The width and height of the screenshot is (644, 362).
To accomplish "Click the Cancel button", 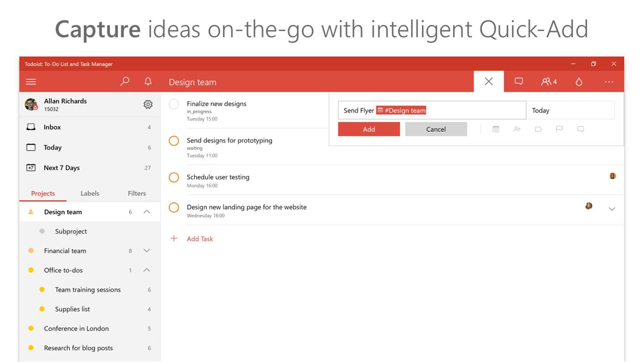I will (x=436, y=129).
